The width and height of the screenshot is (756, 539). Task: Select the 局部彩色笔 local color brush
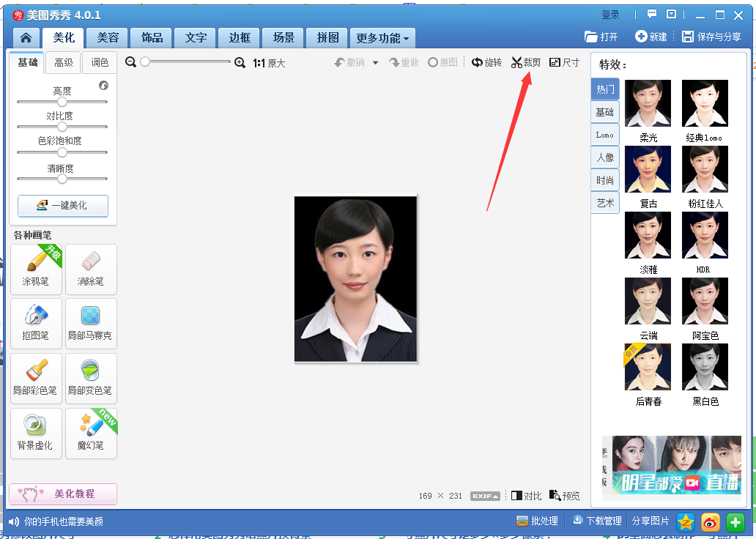(x=36, y=379)
